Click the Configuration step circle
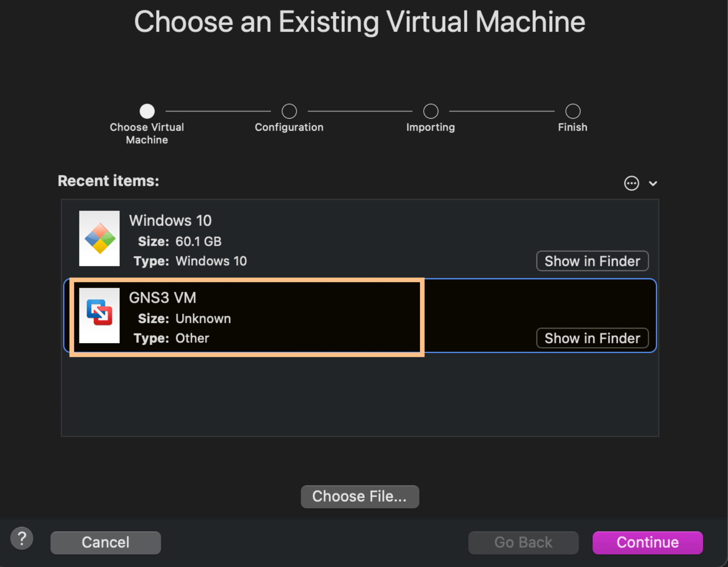 289,110
